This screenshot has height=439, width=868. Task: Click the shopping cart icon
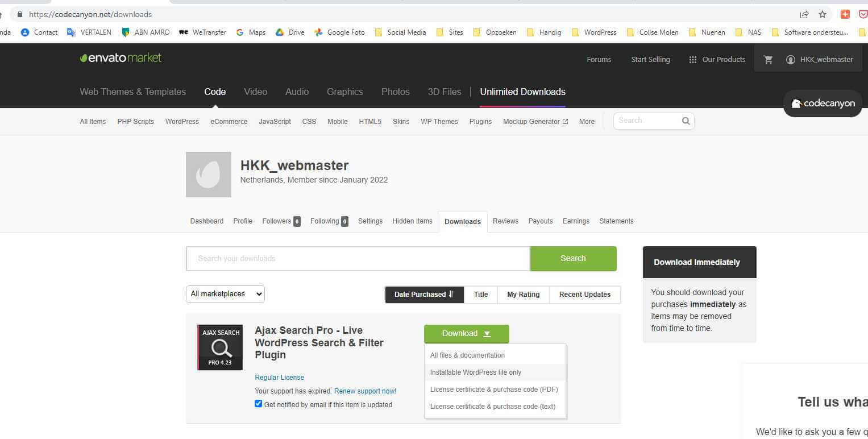[x=768, y=60]
